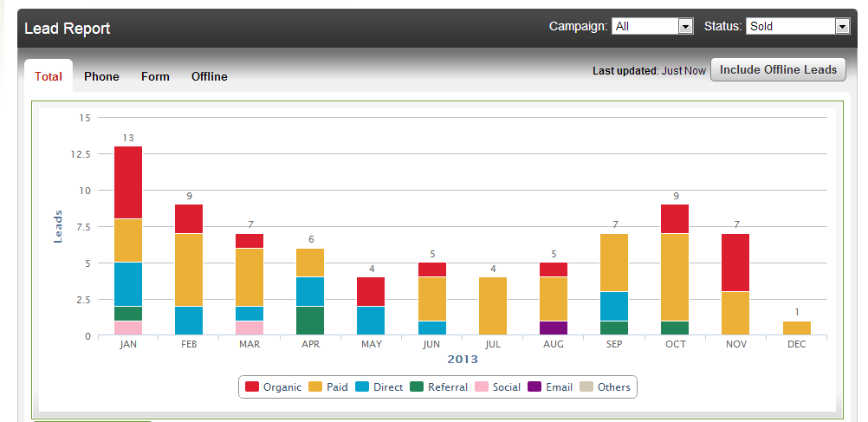This screenshot has height=422, width=868.
Task: Click the Organic legend label
Action: pos(282,387)
